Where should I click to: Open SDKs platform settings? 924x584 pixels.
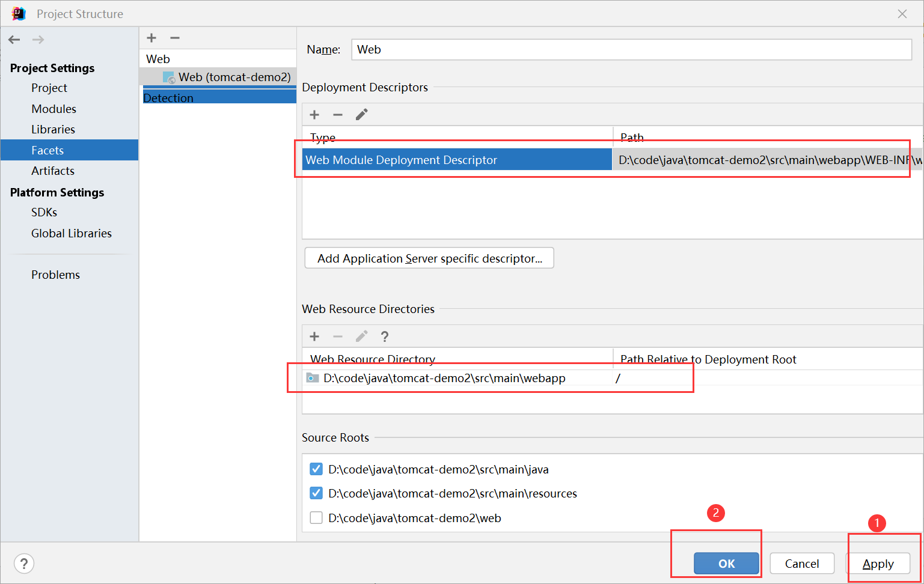[x=44, y=212]
